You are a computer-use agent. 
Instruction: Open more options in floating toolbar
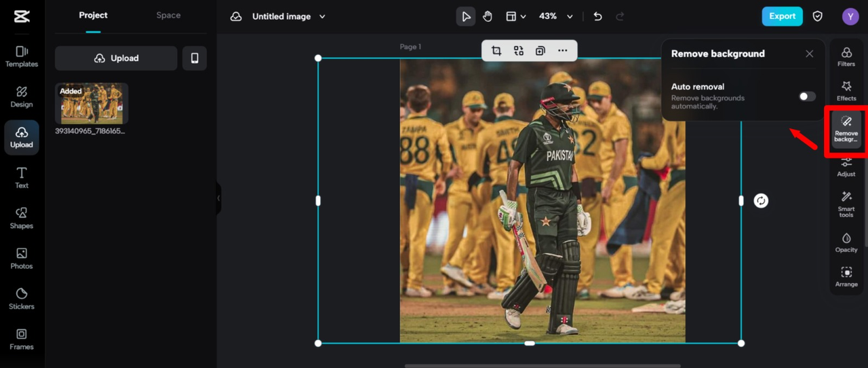click(x=563, y=50)
